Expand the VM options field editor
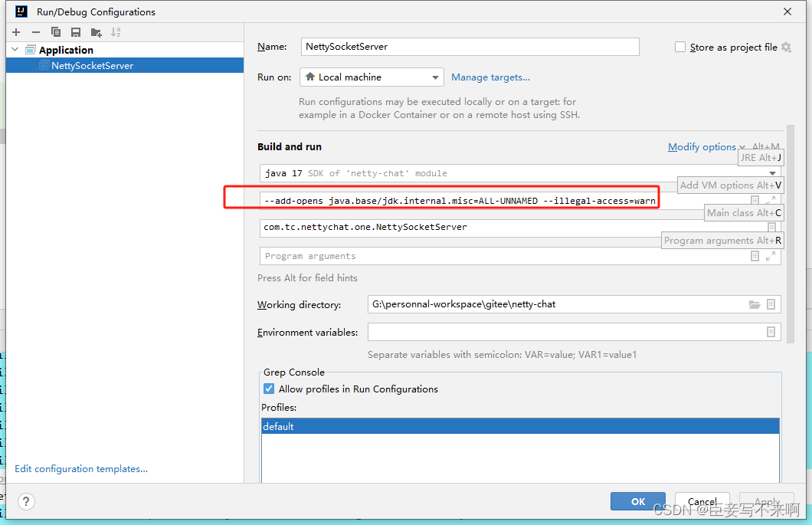Viewport: 812px width, 525px height. pos(771,199)
